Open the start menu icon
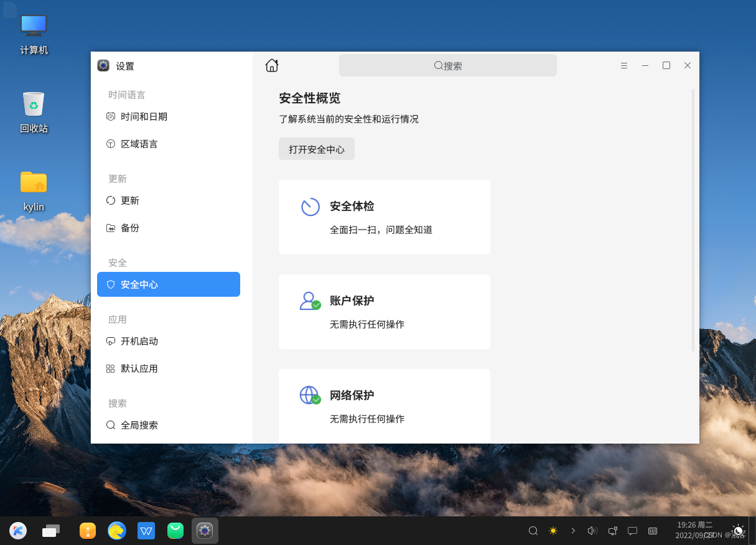 pyautogui.click(x=17, y=531)
